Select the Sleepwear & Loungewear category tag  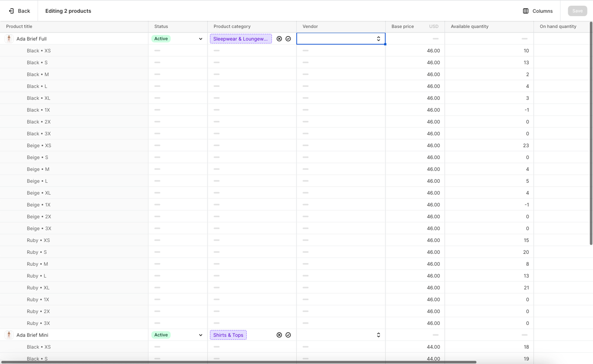pyautogui.click(x=241, y=39)
